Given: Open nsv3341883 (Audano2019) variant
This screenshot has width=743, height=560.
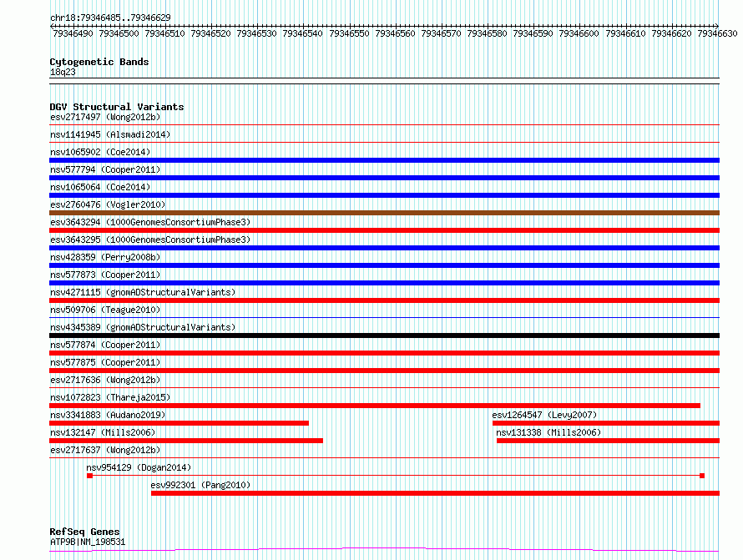Looking at the screenshot, I should (x=108, y=415).
